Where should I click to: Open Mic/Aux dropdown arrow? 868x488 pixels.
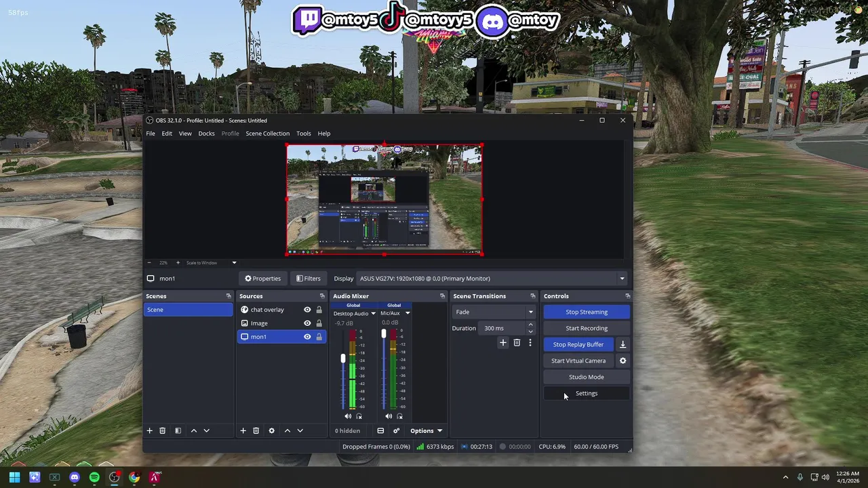tap(407, 313)
